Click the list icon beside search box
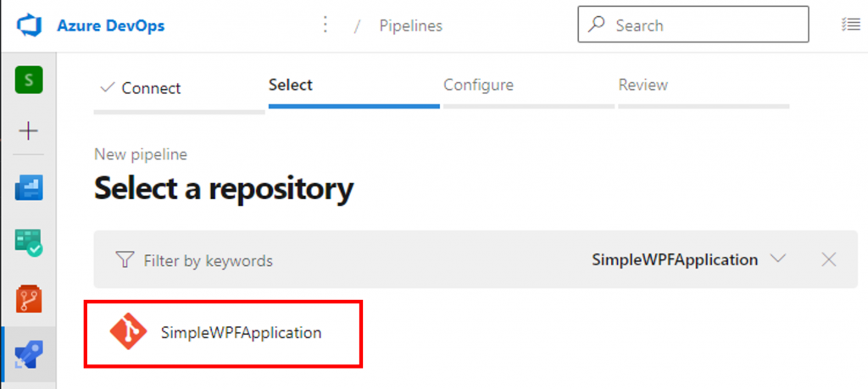868x389 pixels. 850,25
